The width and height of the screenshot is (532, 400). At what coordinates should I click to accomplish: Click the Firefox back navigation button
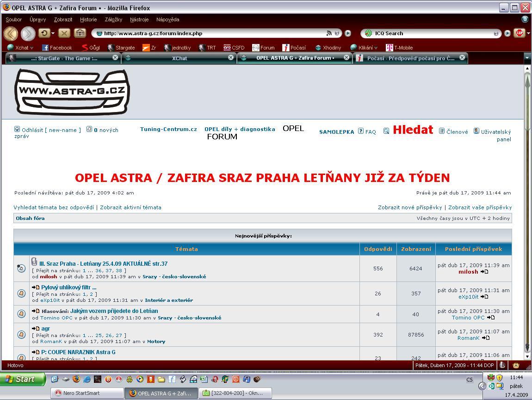click(x=11, y=33)
